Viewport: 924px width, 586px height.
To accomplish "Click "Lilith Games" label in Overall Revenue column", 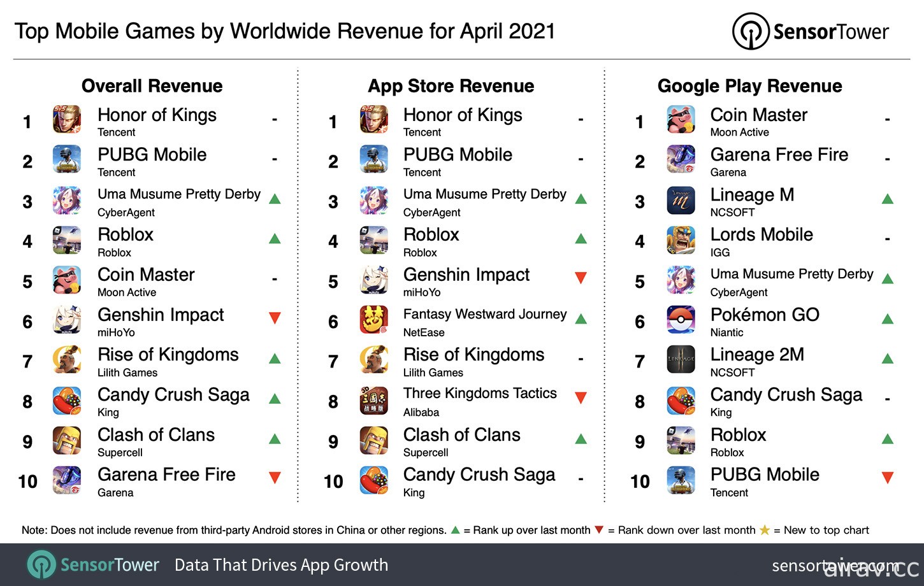I will tap(127, 373).
